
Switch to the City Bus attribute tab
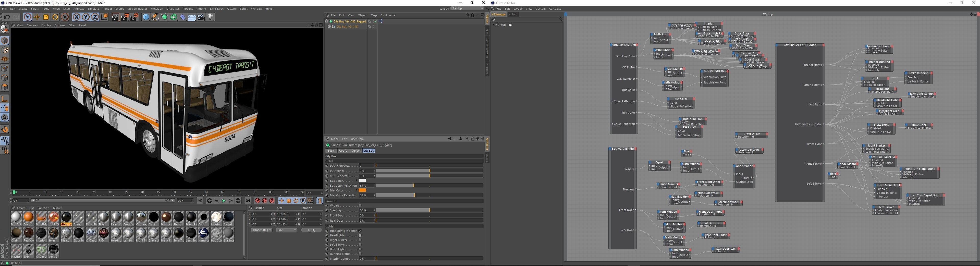pos(369,151)
